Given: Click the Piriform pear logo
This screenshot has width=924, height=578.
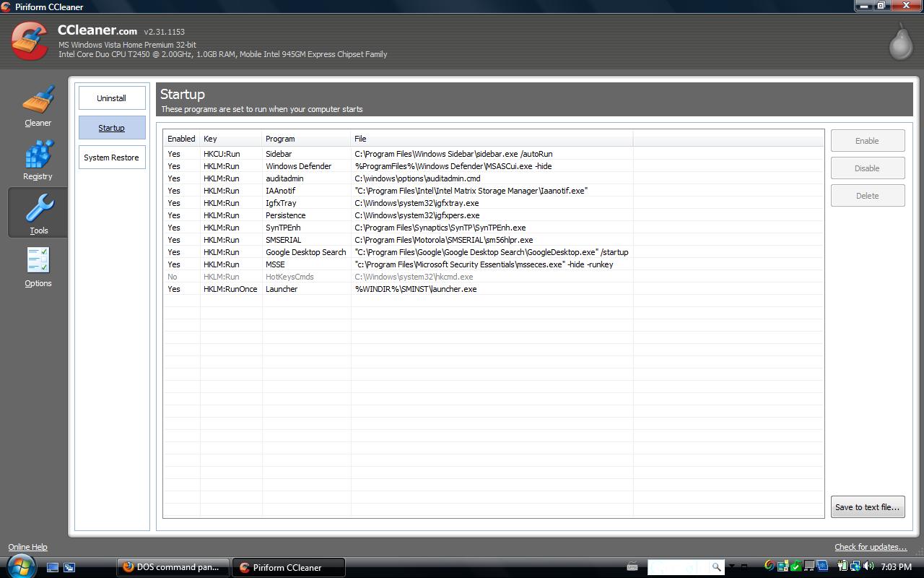Looking at the screenshot, I should (x=900, y=42).
